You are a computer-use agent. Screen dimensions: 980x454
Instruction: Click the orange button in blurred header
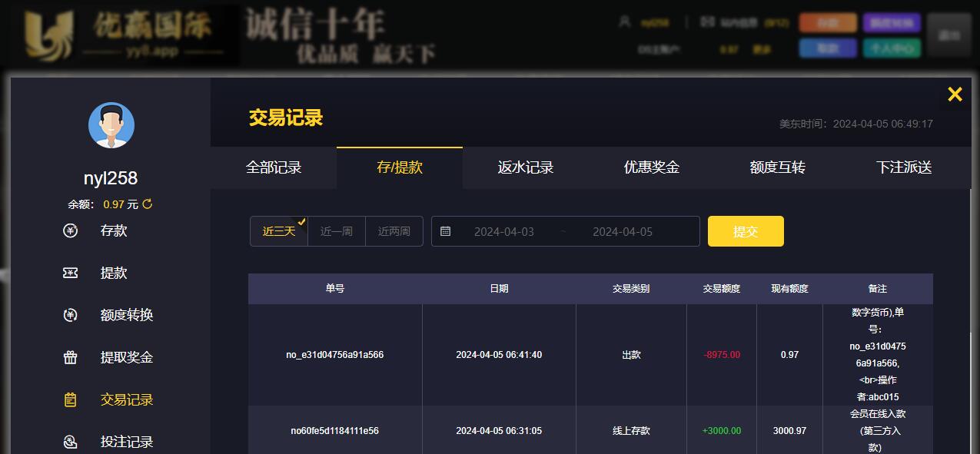point(828,22)
